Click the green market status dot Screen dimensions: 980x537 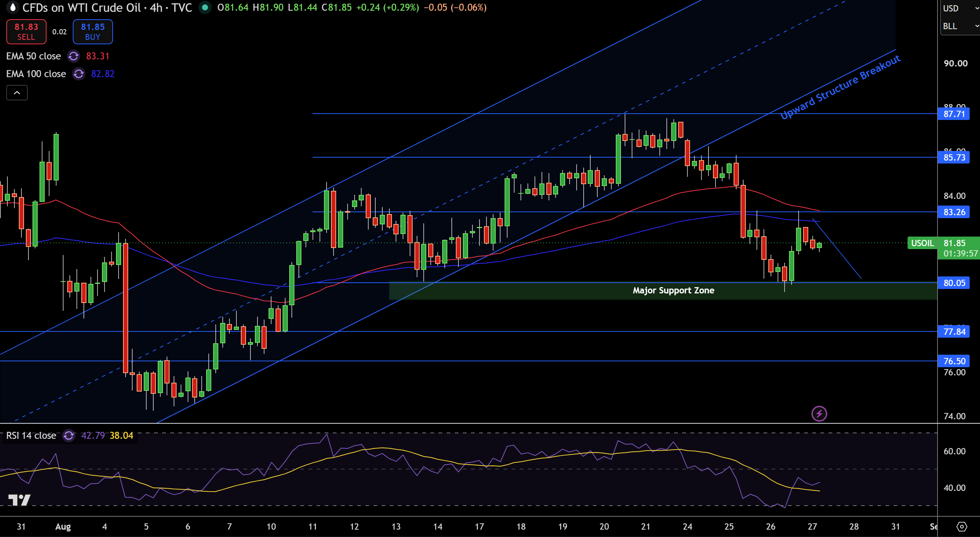[205, 7]
